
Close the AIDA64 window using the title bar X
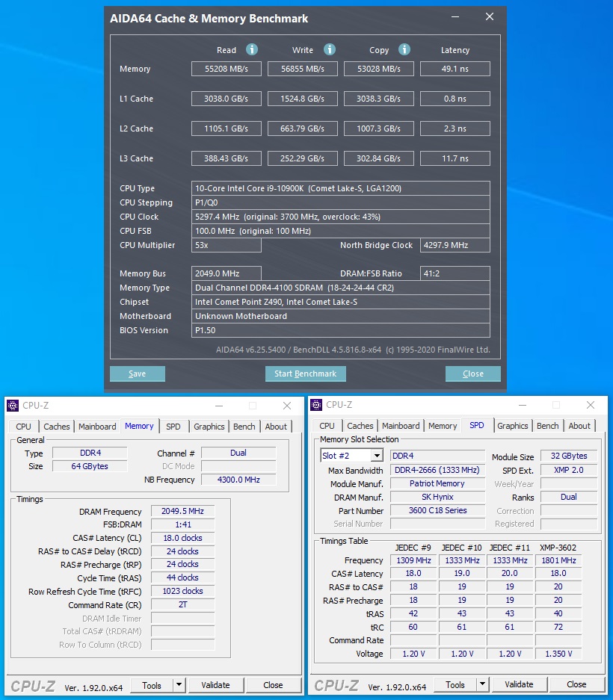490,17
